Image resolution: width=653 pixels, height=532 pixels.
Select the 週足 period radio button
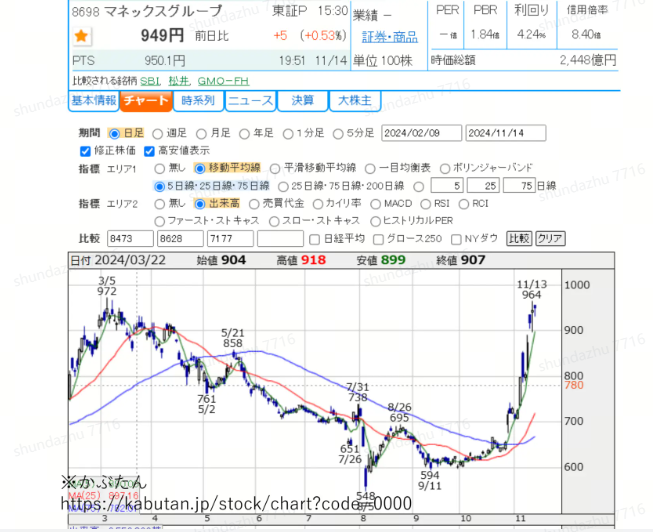157,134
